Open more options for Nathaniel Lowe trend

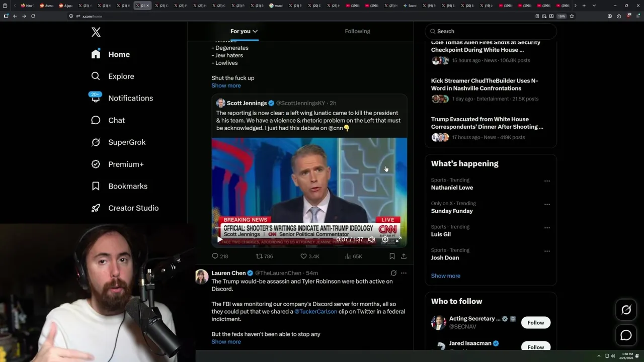coord(547,181)
